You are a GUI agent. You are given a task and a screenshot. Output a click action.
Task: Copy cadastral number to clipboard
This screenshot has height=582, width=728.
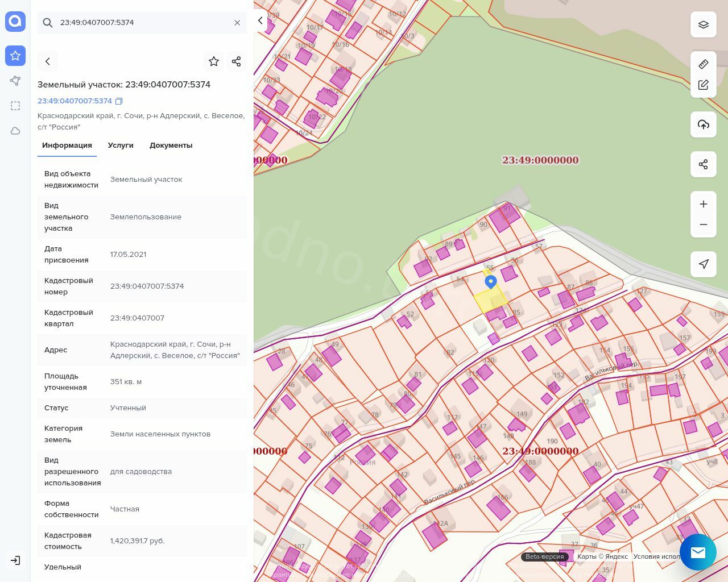[119, 101]
